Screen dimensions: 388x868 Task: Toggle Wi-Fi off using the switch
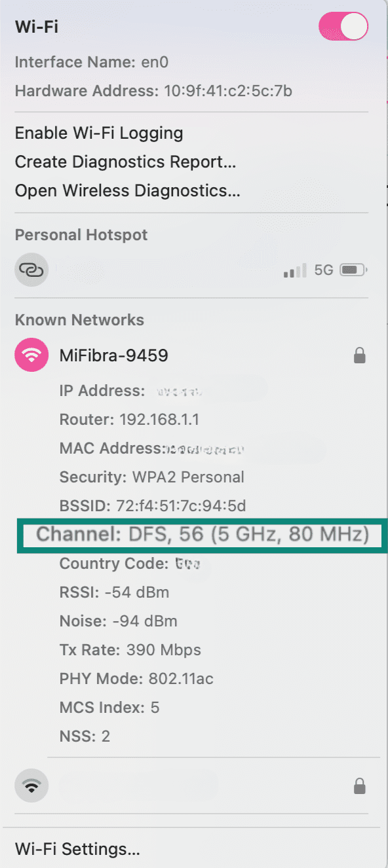(343, 26)
